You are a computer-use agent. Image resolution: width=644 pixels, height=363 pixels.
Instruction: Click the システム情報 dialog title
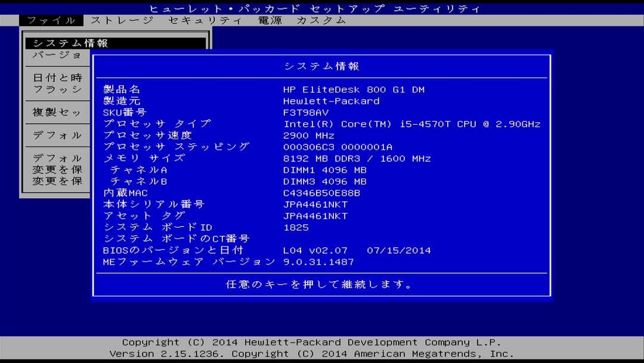click(x=322, y=66)
